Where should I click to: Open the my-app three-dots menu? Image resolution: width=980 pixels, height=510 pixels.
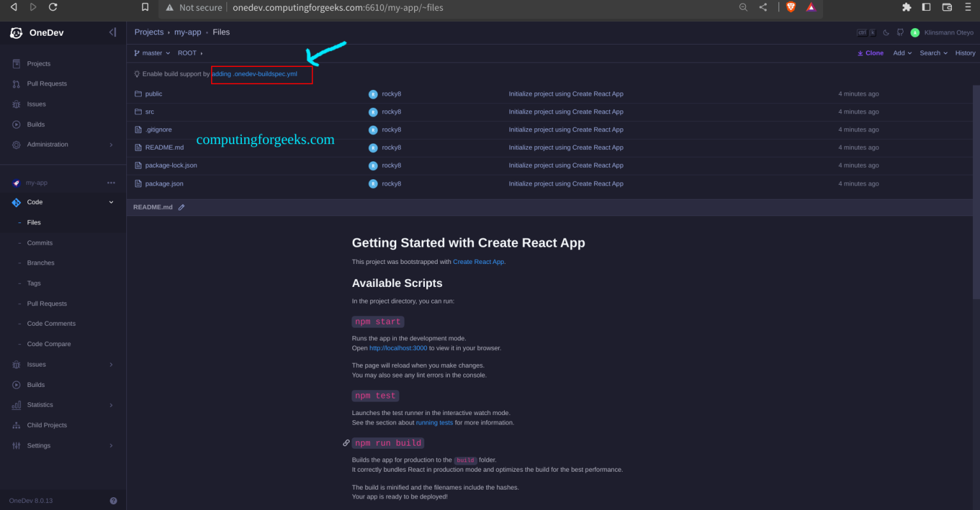pos(111,183)
